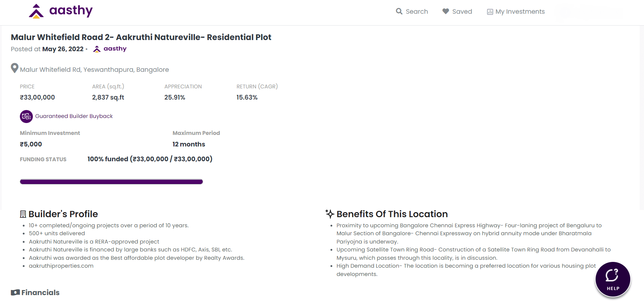
Task: Click the Malur Whitefield Rd address text
Action: point(94,70)
